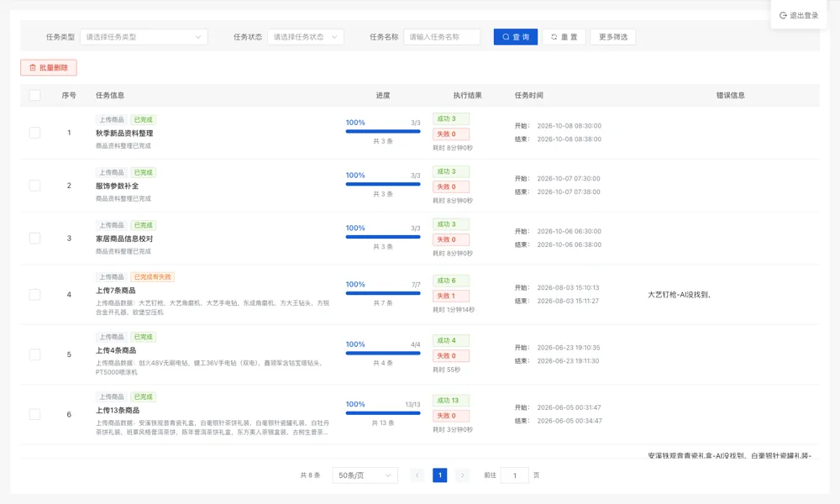
Task: Click the 批量删除 batch delete button
Action: click(x=49, y=67)
